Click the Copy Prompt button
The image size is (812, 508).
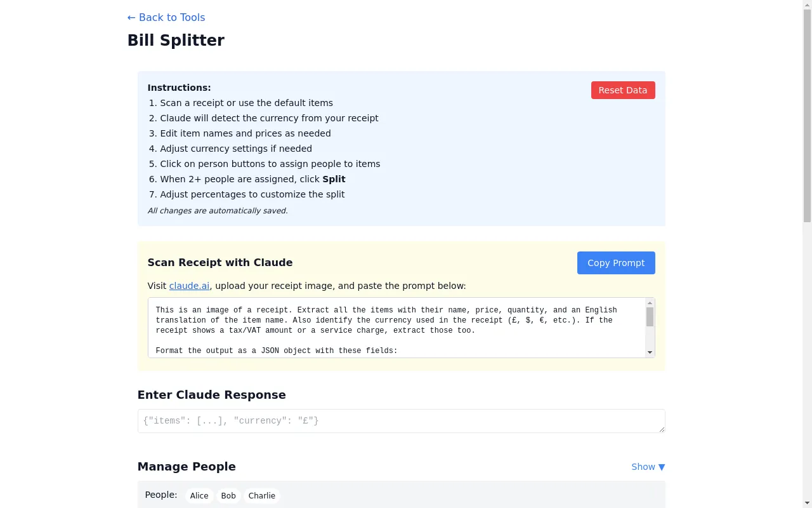[615, 262]
